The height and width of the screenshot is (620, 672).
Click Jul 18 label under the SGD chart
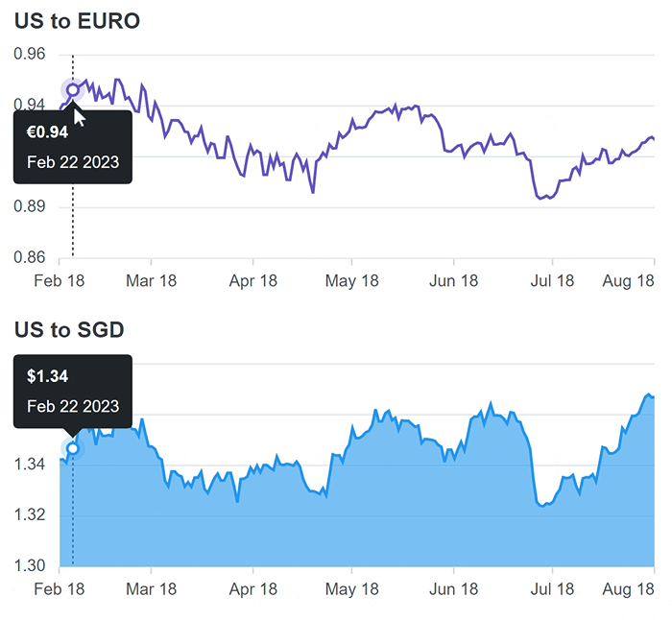552,588
